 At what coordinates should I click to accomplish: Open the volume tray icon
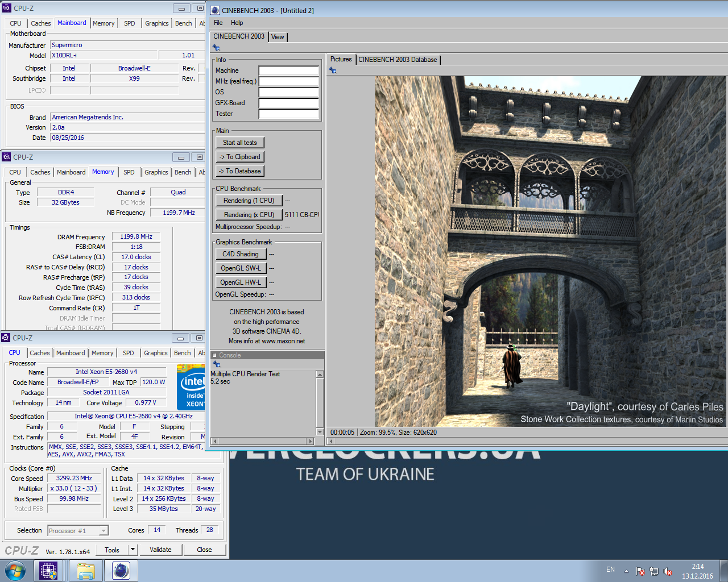coord(668,571)
